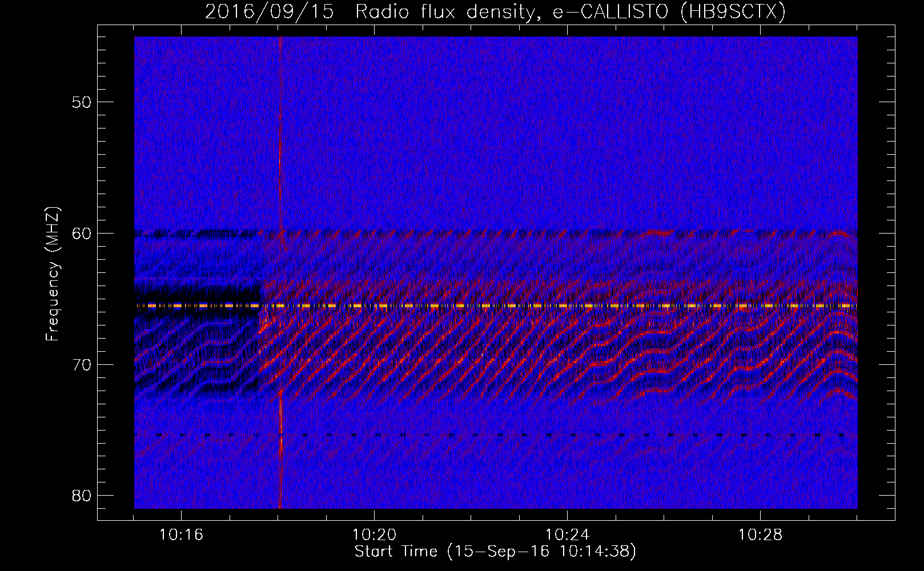
Task: Click the '10:24' time tick label
Action: click(567, 535)
